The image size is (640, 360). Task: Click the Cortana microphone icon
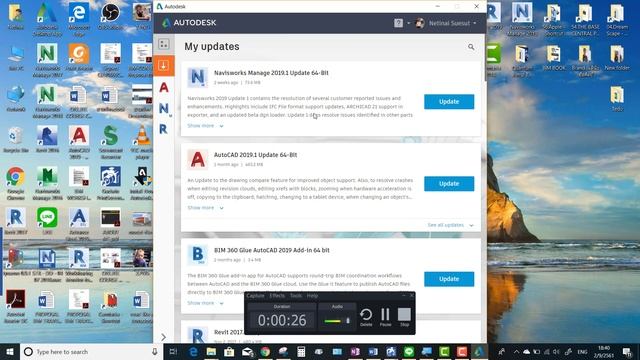pos(155,351)
